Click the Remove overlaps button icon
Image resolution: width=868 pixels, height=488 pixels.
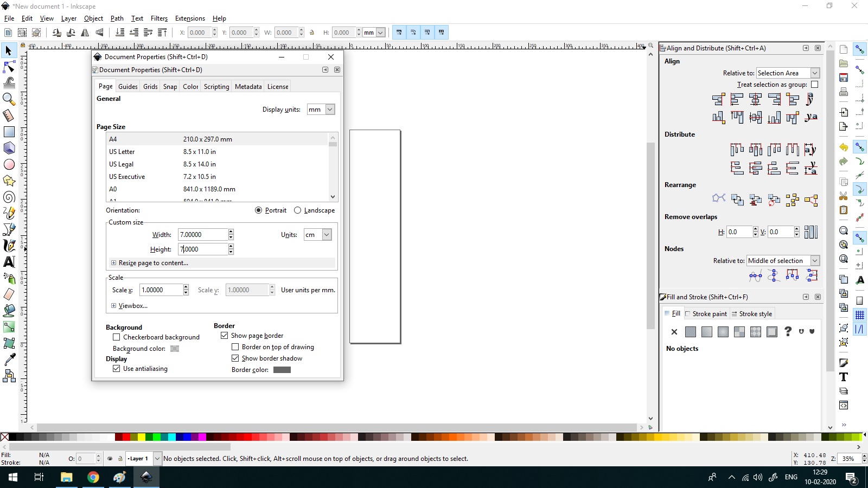pos(810,232)
